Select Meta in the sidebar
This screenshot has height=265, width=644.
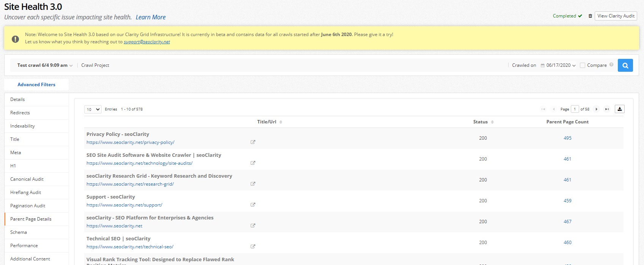click(x=36, y=153)
